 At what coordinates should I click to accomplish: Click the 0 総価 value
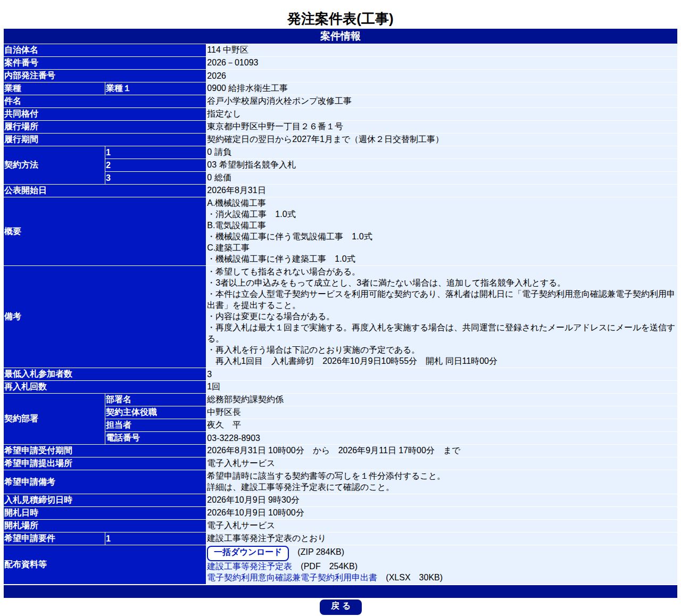tap(219, 178)
